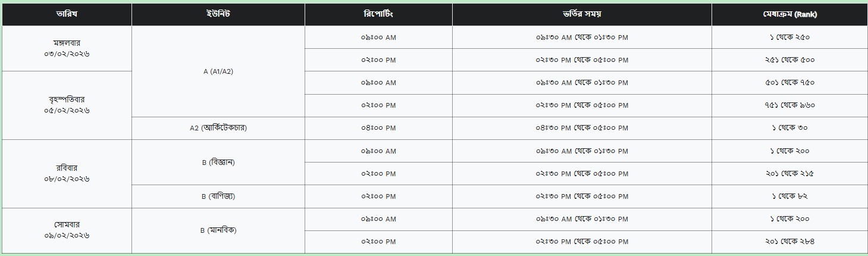Select the A2 (আর্কিটেকচার) unit cell

218,128
